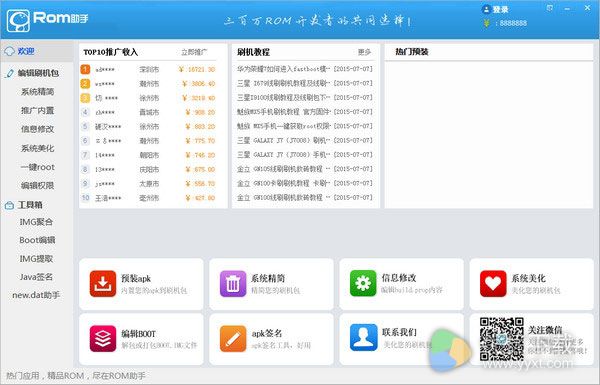Click status bar text 尽在ROM助手
The width and height of the screenshot is (600, 385).
[x=119, y=376]
